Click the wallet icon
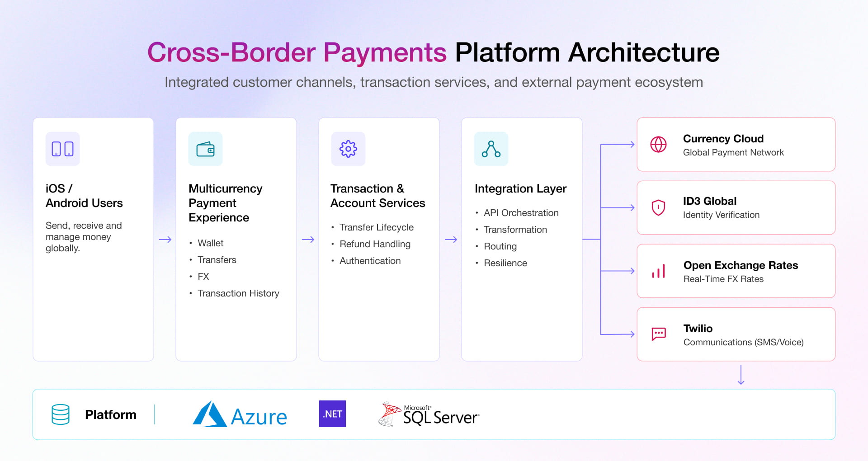 (x=206, y=149)
